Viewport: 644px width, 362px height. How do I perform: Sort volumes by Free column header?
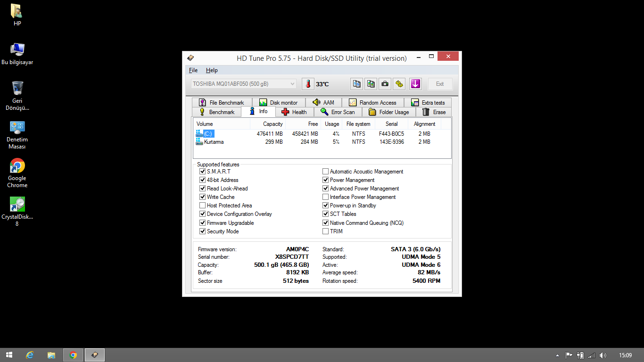303,124
